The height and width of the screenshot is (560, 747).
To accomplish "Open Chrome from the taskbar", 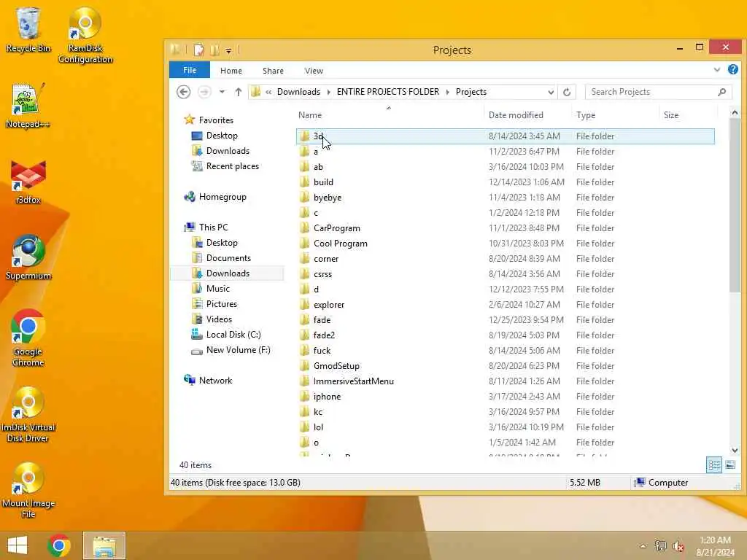I will click(x=59, y=545).
